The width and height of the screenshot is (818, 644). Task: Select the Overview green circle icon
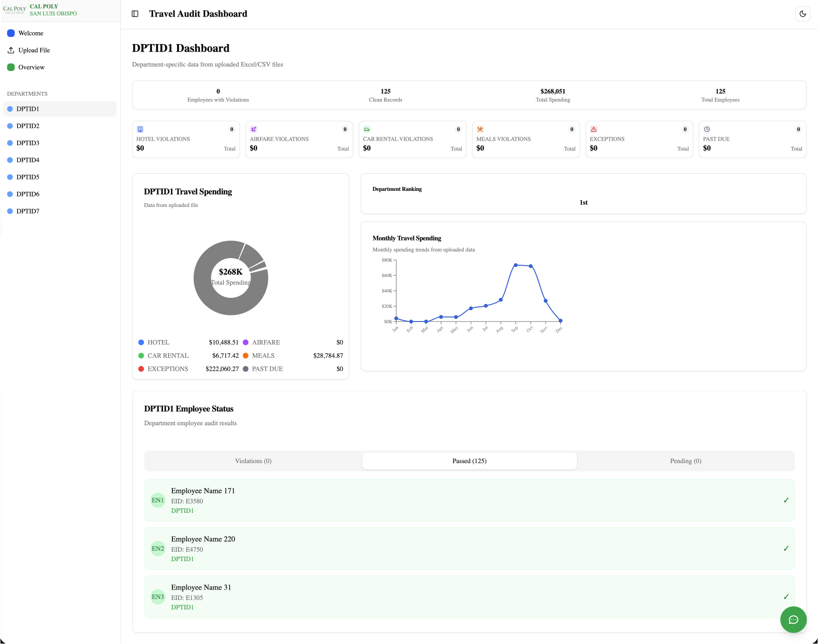pos(11,67)
